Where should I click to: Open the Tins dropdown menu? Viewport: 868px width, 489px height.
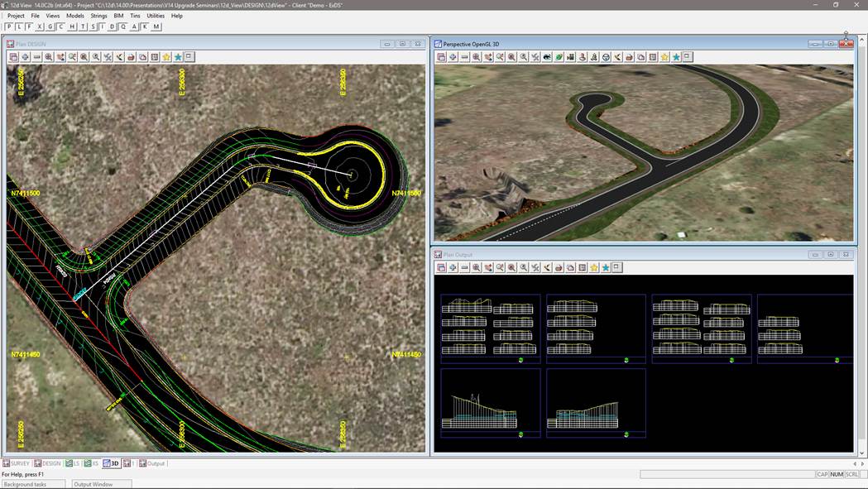click(135, 16)
